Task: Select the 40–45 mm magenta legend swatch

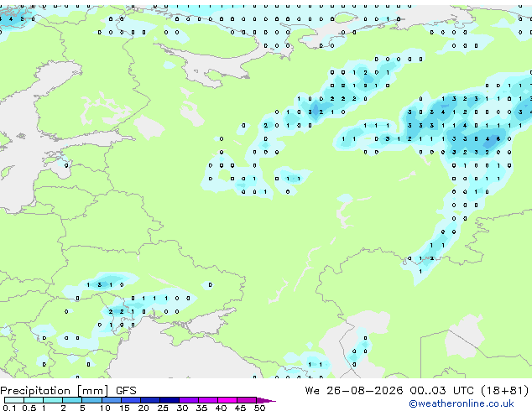Action: tap(227, 400)
